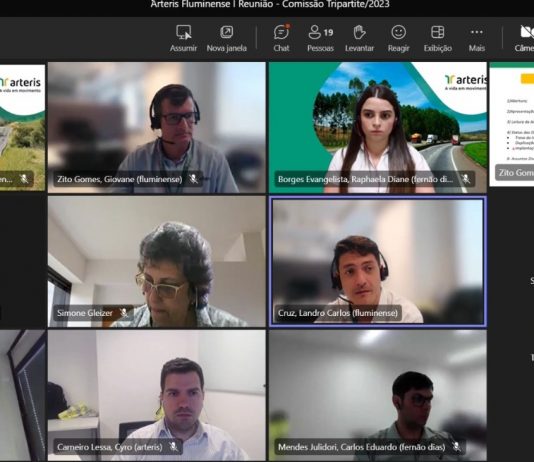
Task: Click name label "Simone Gleizer"
Action: pos(85,313)
